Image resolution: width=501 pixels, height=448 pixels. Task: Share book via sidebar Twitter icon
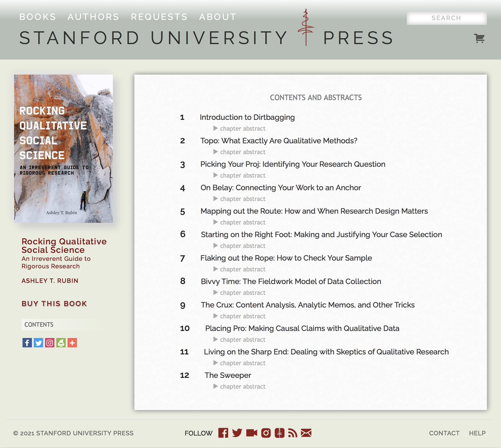38,343
